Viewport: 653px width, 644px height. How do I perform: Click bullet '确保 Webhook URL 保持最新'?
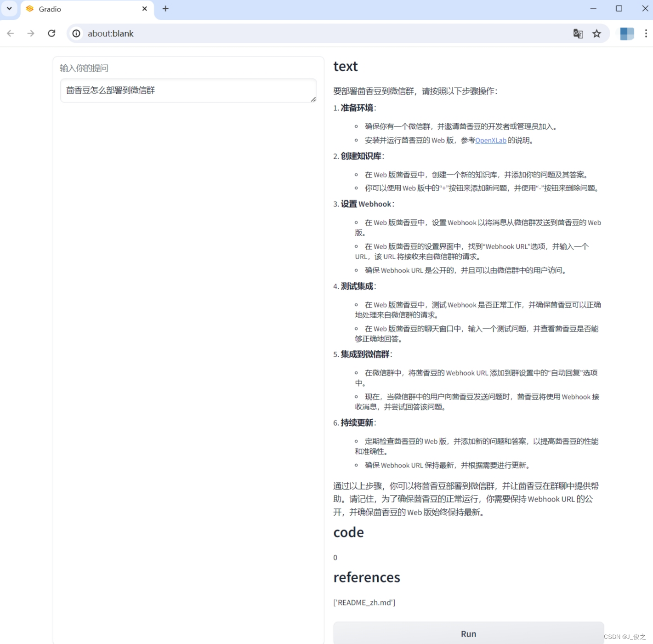(448, 465)
